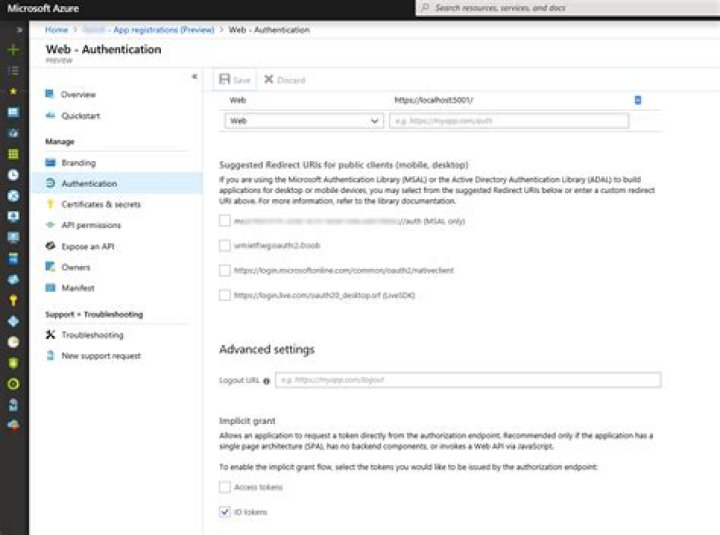Viewport: 720px width, 535px height.
Task: Click the Microsoft Azure logo text
Action: pos(43,8)
